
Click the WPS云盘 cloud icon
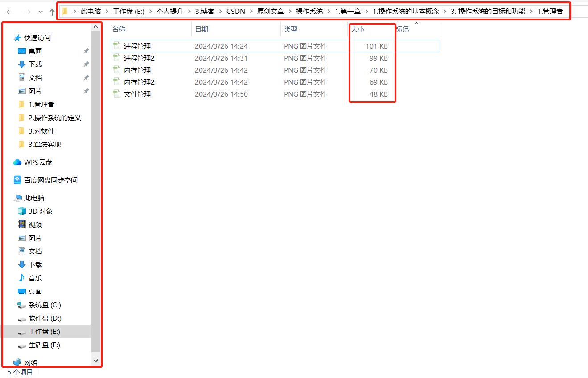point(17,163)
